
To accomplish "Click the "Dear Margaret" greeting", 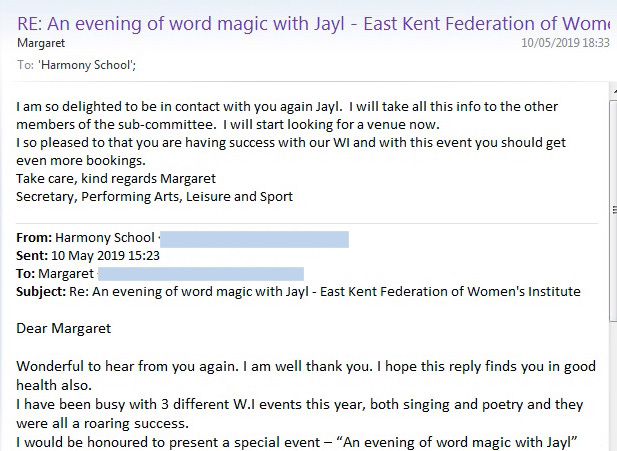I will pos(64,328).
